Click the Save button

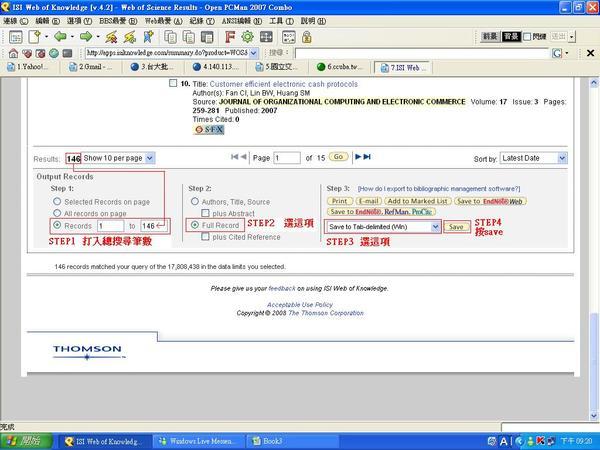pyautogui.click(x=456, y=227)
